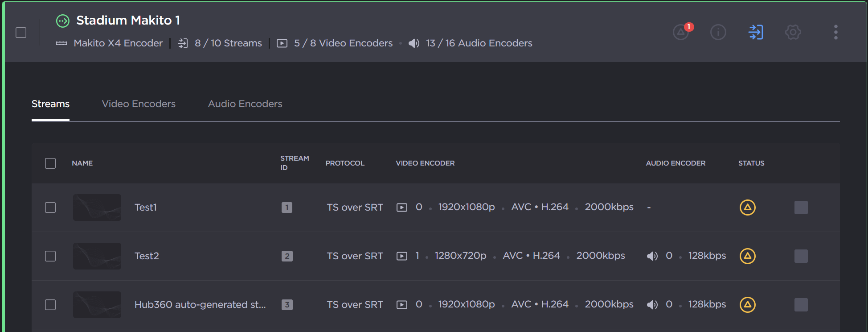Click the 128kbps audio bitrate in Hub360 row

point(707,304)
